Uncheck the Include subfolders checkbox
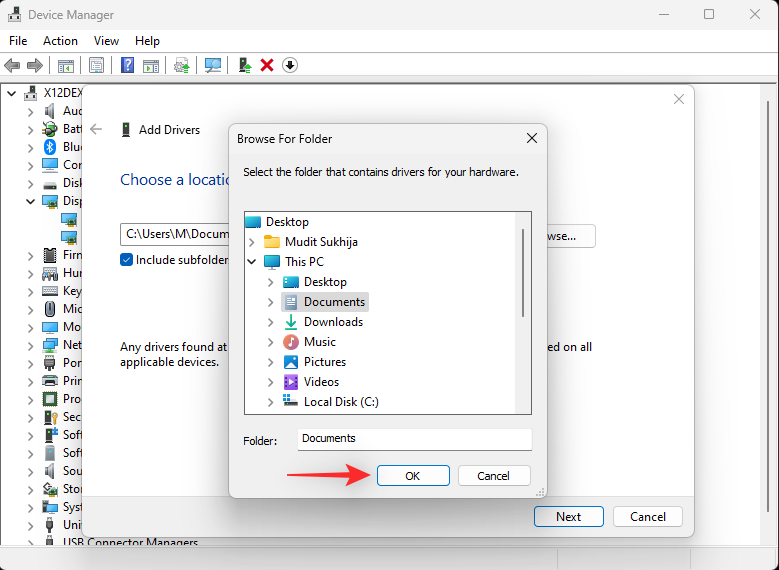The image size is (779, 570). click(x=127, y=260)
